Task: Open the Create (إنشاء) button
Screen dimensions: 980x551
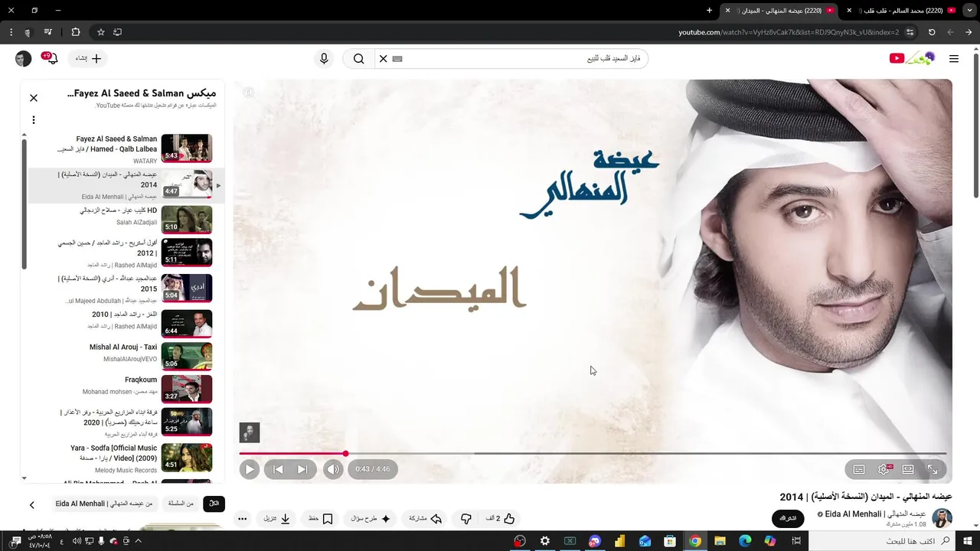Action: click(88, 58)
